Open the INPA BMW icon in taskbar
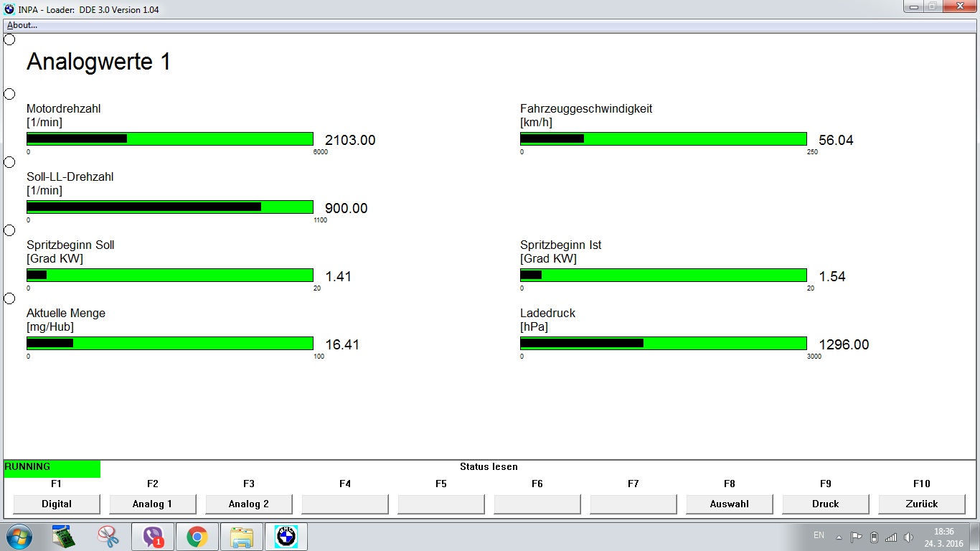The width and height of the screenshot is (980, 551). (286, 537)
